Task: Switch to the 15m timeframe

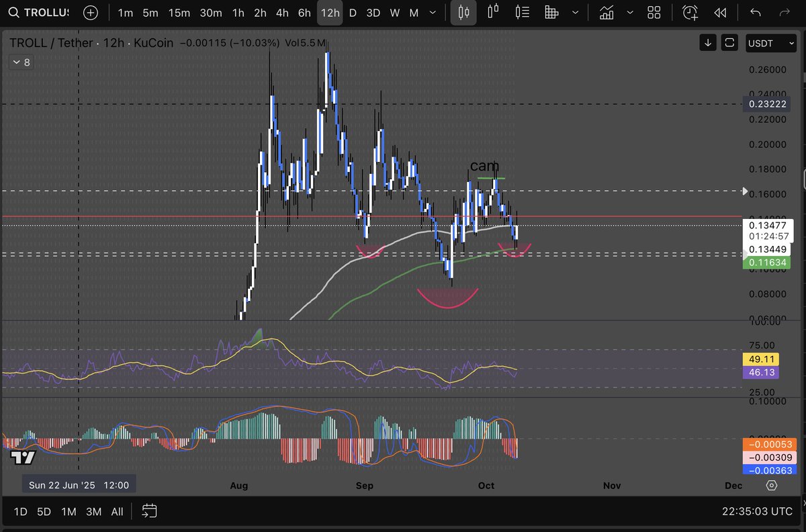Action: click(x=179, y=13)
